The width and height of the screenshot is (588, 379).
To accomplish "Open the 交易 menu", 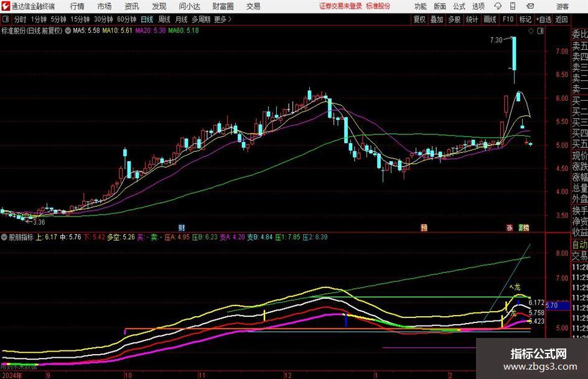I will pyautogui.click(x=253, y=6).
